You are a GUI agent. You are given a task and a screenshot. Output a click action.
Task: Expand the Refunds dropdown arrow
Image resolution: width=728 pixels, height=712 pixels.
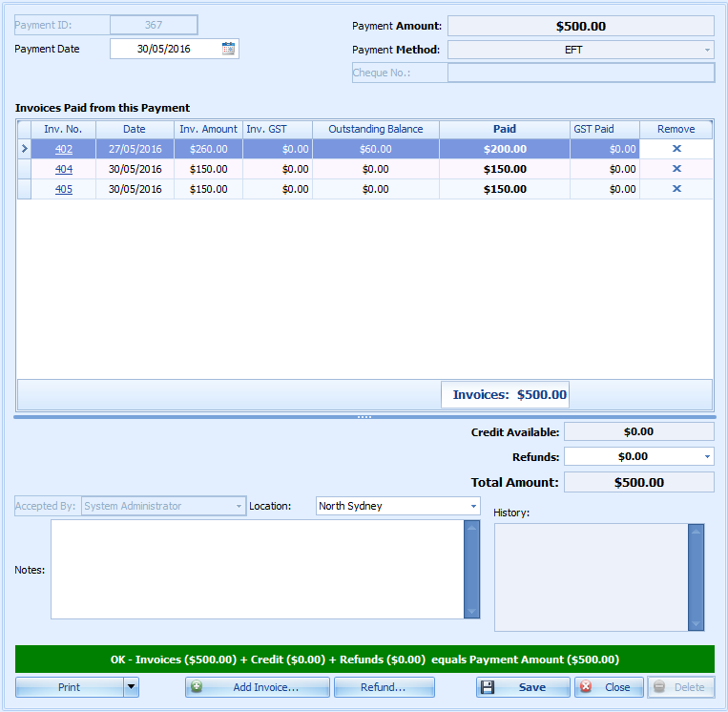[707, 456]
